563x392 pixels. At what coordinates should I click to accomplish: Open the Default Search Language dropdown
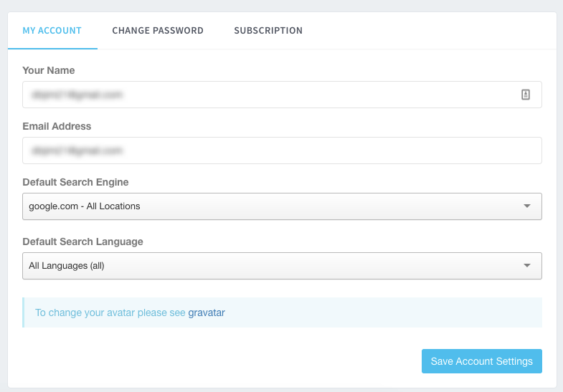point(282,266)
